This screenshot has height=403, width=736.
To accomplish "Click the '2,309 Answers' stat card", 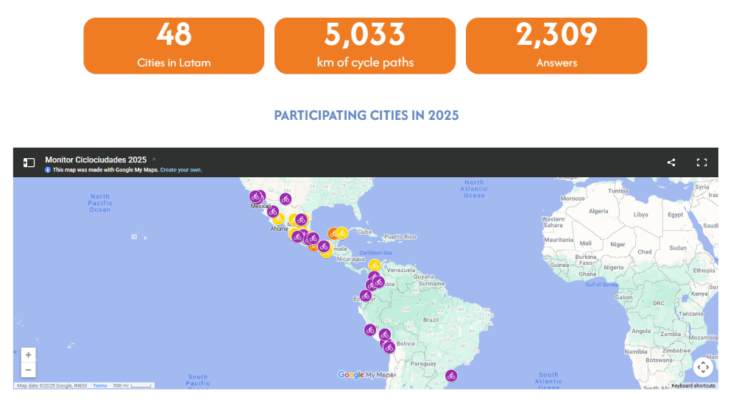I will (556, 45).
